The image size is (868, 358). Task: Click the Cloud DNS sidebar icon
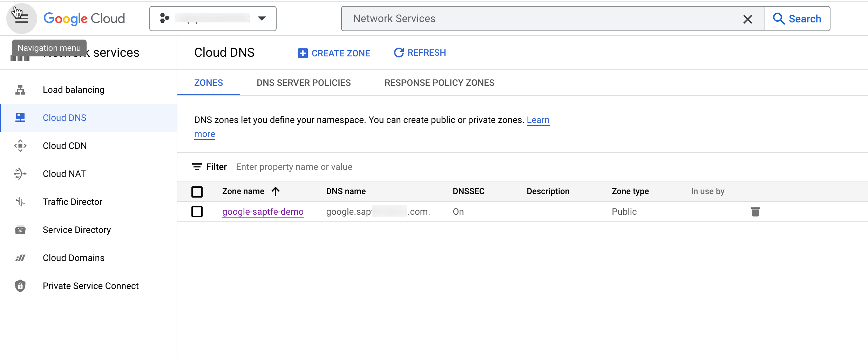[x=20, y=118]
